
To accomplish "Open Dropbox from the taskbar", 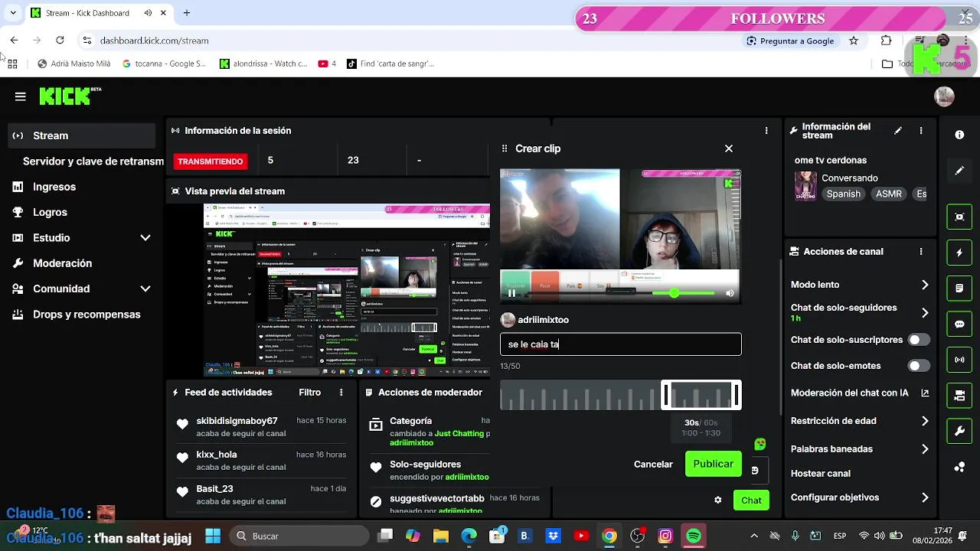I will point(553,536).
